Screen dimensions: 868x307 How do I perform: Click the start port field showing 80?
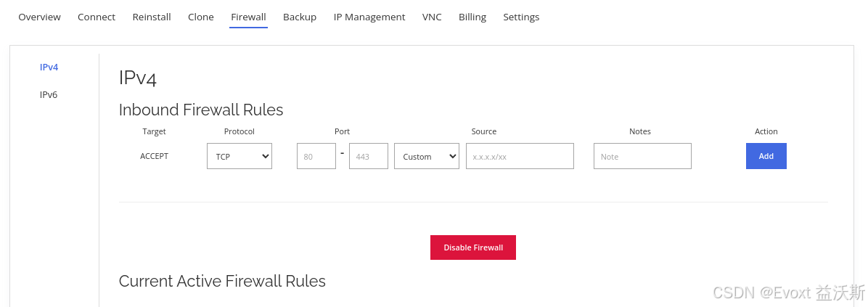316,156
